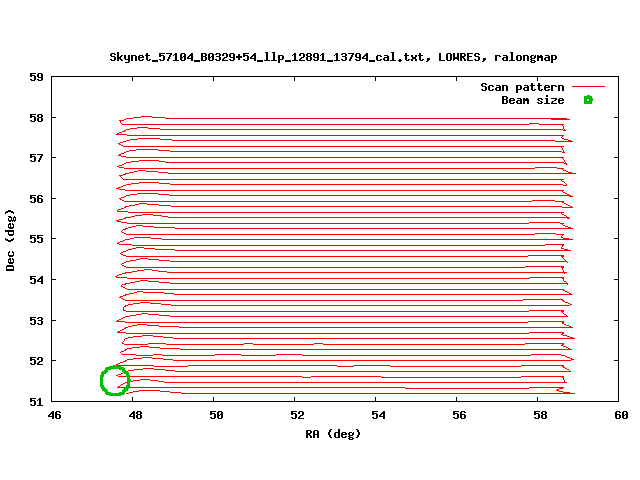The height and width of the screenshot is (480, 640).
Task: Click x-axis tick label 52
Action: tap(298, 416)
